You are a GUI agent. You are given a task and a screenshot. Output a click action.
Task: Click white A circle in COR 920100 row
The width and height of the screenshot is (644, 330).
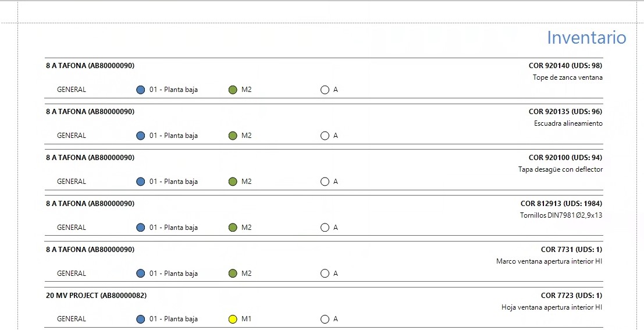pyautogui.click(x=325, y=182)
